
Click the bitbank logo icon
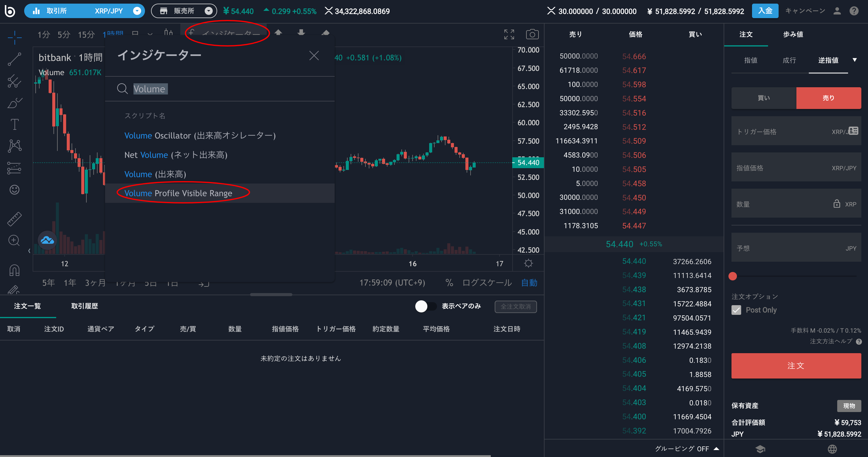[x=10, y=11]
